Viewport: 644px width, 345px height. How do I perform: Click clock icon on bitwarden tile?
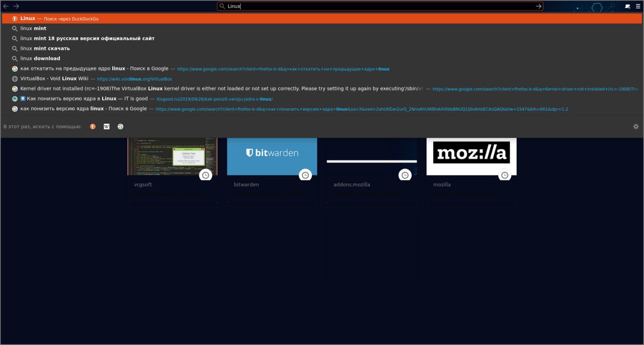click(x=305, y=175)
